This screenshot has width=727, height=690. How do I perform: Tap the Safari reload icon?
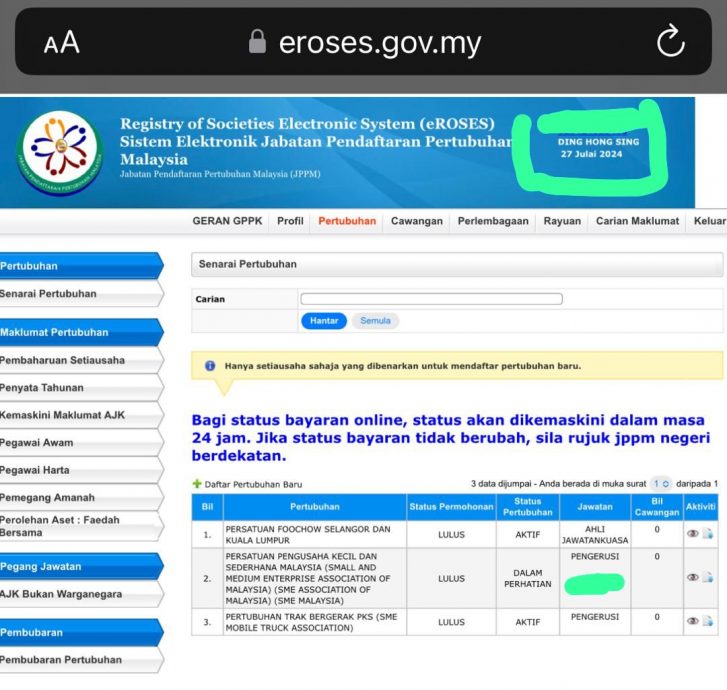click(x=670, y=42)
